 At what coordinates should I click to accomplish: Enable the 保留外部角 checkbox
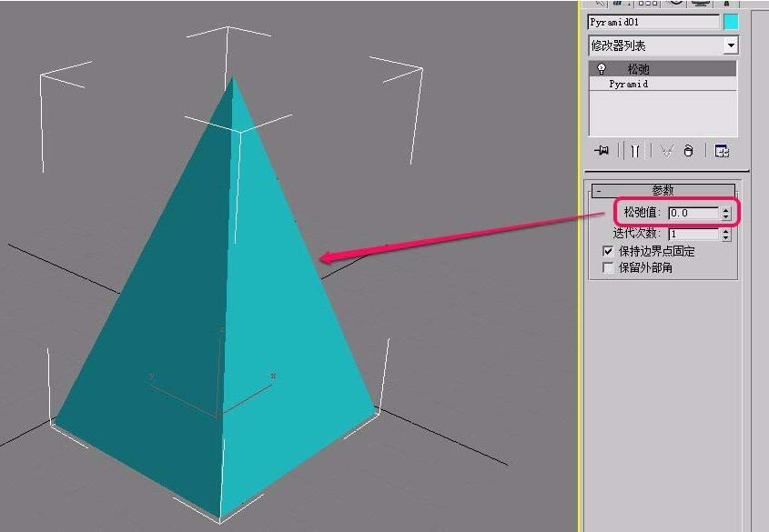608,267
